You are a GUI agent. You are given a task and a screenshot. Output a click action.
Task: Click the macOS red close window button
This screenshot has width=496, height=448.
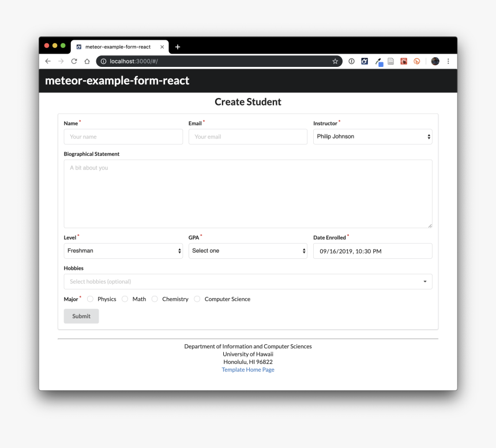pos(47,46)
